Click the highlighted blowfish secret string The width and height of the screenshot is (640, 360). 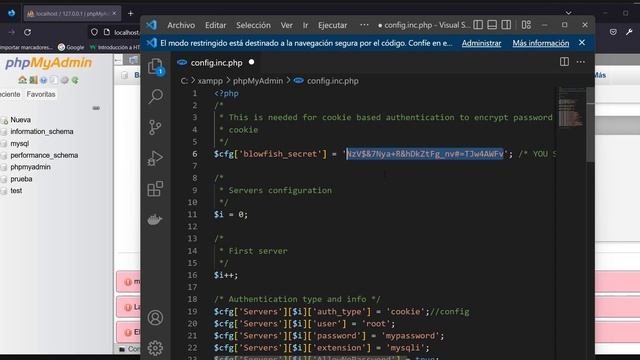tap(425, 154)
